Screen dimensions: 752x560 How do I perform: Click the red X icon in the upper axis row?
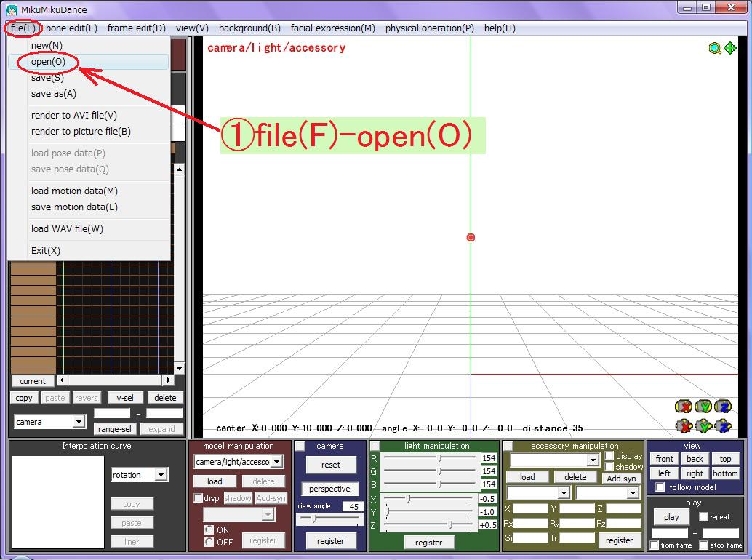pyautogui.click(x=684, y=407)
